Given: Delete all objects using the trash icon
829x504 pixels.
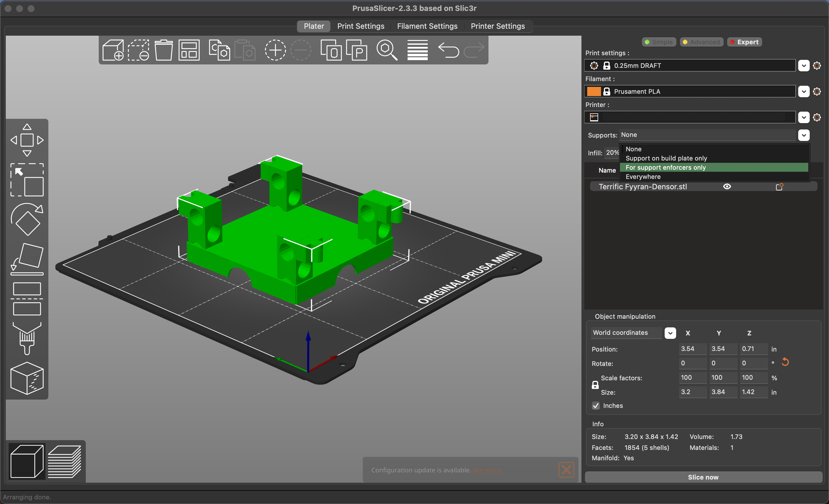Looking at the screenshot, I should click(x=163, y=50).
